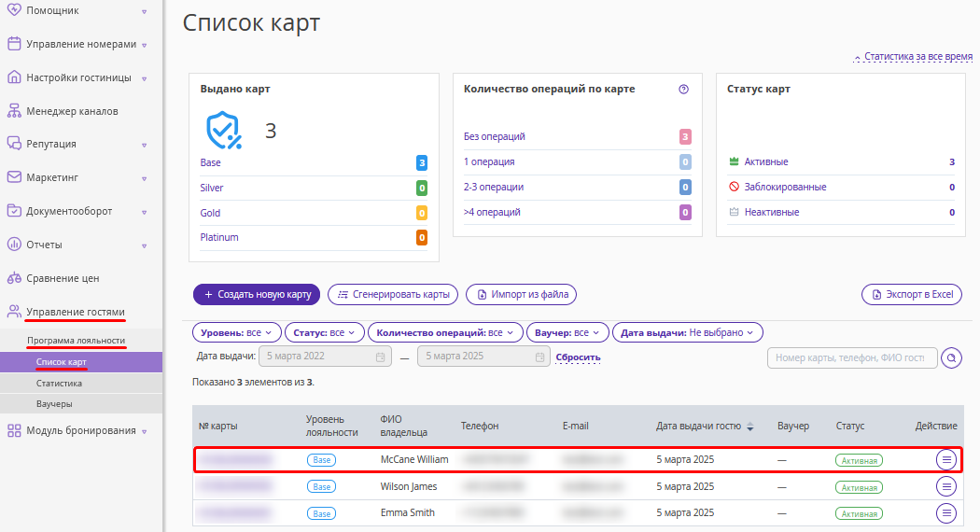Click the blue Base count badge
This screenshot has width=980, height=532.
click(422, 162)
